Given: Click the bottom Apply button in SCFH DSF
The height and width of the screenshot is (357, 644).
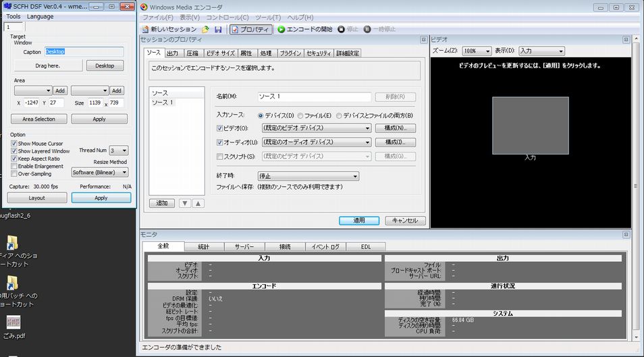Looking at the screenshot, I should (101, 198).
